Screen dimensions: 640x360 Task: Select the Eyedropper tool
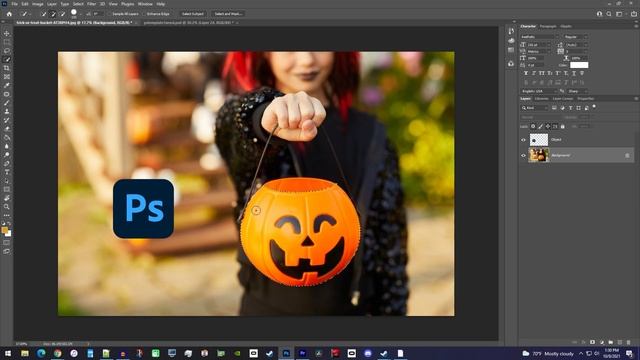(7, 85)
